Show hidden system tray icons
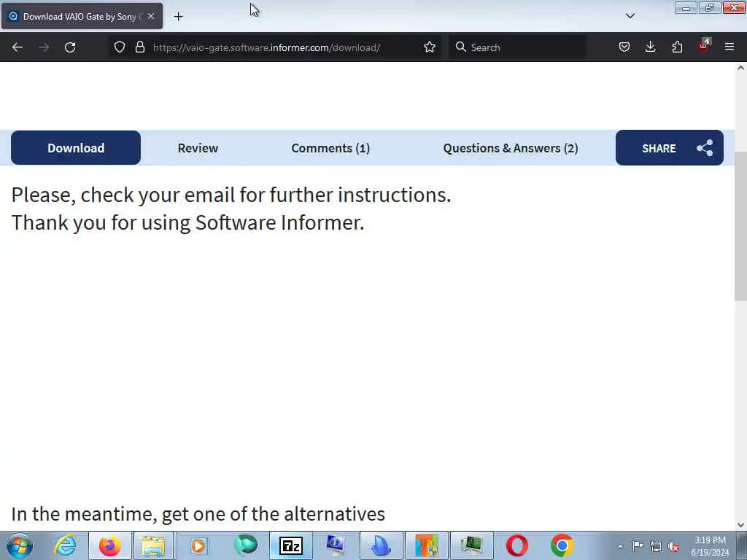This screenshot has height=560, width=747. (x=620, y=547)
